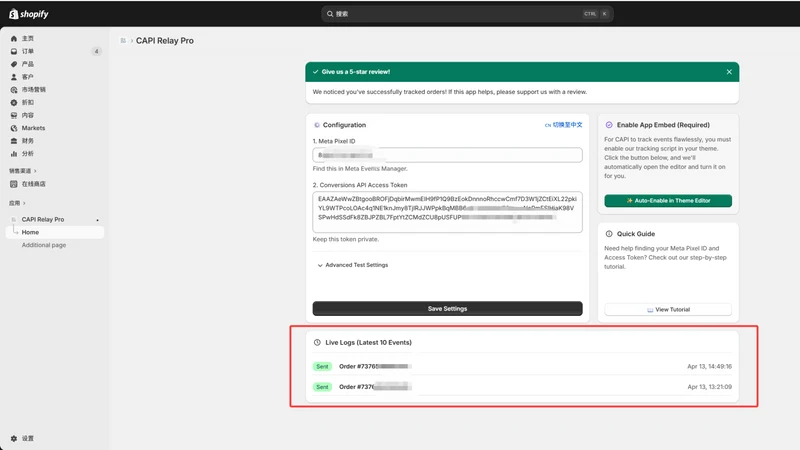Image resolution: width=800 pixels, height=450 pixels.
Task: Click timestamp Apr 13, 14:49:16
Action: [x=709, y=366]
